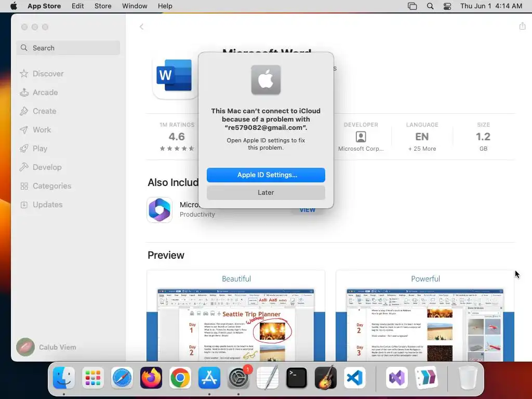Image resolution: width=532 pixels, height=399 pixels.
Task: Launch Visual Studio Code from the Dock
Action: click(x=355, y=378)
